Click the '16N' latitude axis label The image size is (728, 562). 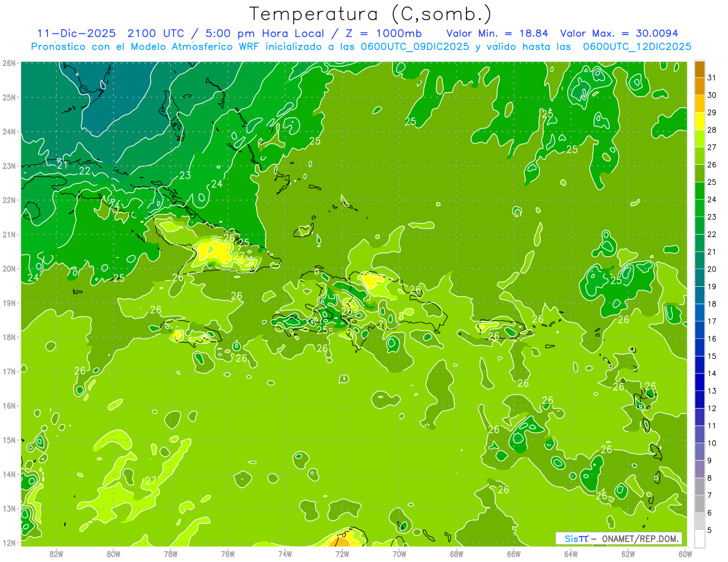[8, 406]
